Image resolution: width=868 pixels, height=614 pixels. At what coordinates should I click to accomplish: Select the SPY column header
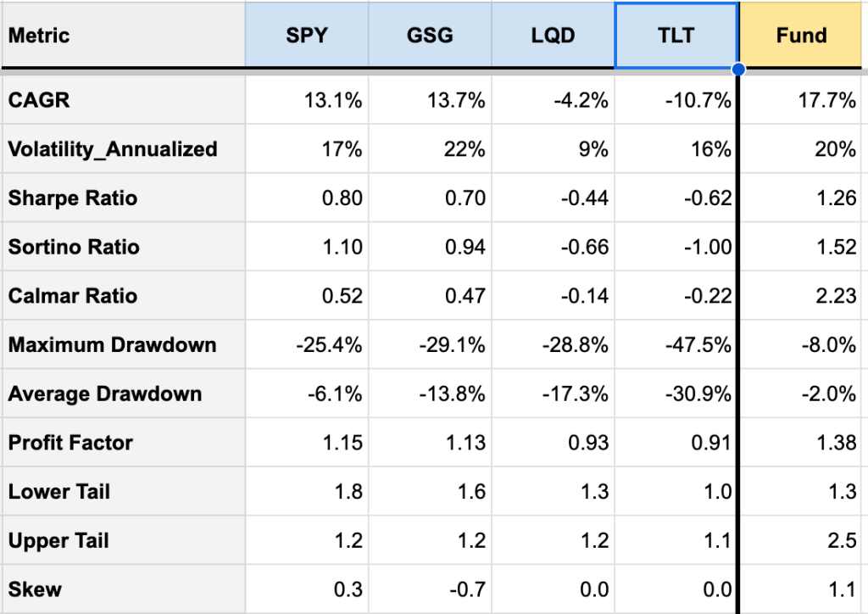tap(307, 36)
